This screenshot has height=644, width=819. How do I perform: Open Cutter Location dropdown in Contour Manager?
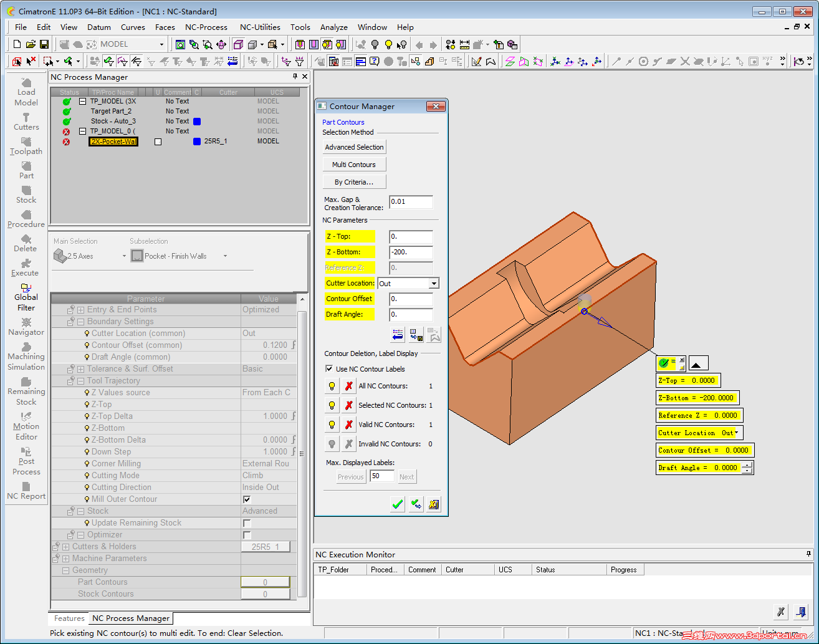coord(434,283)
